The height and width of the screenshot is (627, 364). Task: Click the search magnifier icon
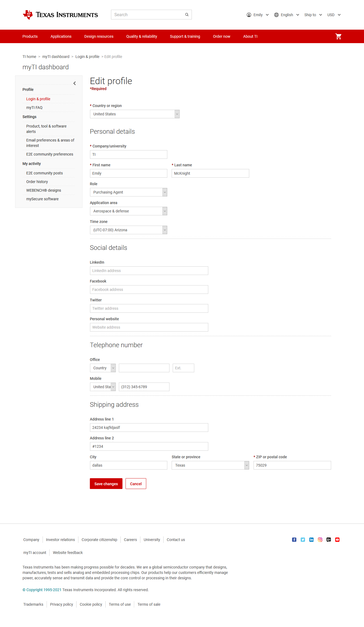point(187,15)
